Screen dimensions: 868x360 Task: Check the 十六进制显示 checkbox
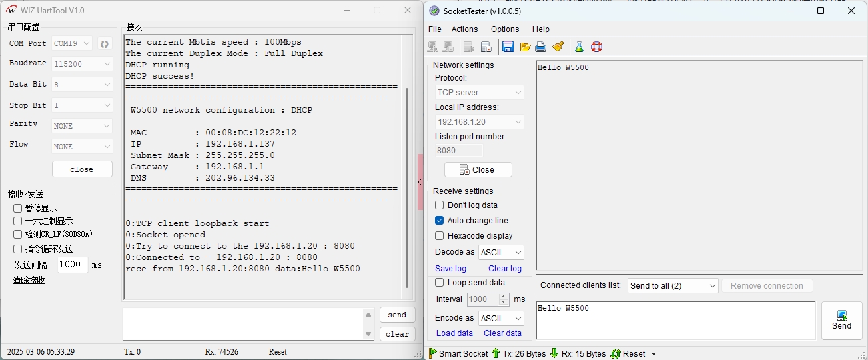(18, 221)
